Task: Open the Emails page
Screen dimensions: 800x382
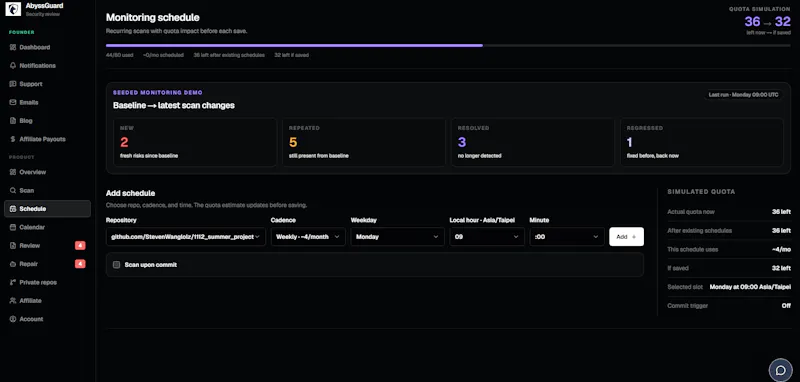Action: (47, 103)
